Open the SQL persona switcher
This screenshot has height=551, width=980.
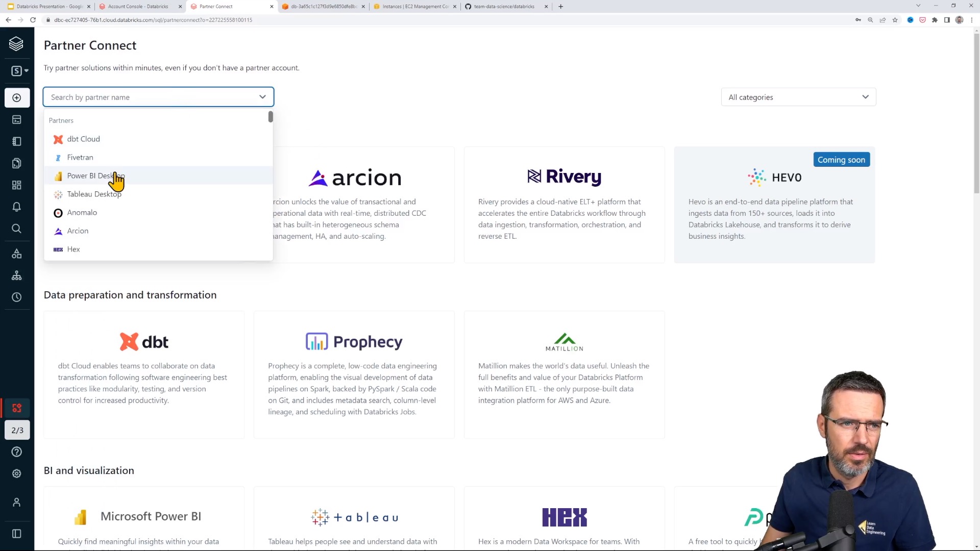[19, 71]
